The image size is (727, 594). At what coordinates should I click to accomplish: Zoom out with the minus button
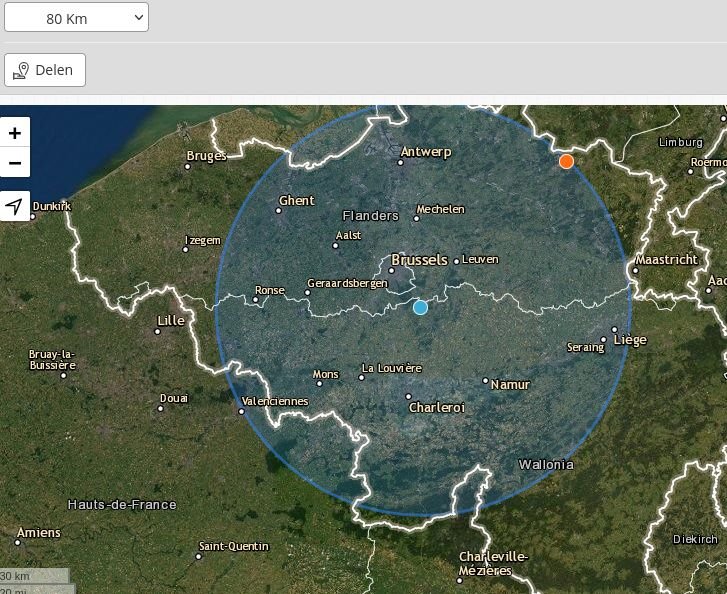pos(15,162)
